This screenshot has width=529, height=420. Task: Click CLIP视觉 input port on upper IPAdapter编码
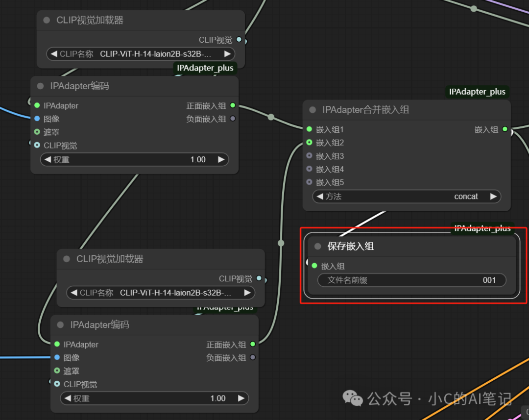pyautogui.click(x=37, y=145)
